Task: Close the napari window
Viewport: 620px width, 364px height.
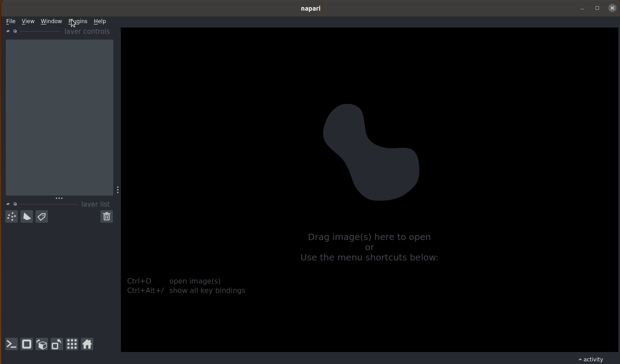Action: click(x=612, y=8)
